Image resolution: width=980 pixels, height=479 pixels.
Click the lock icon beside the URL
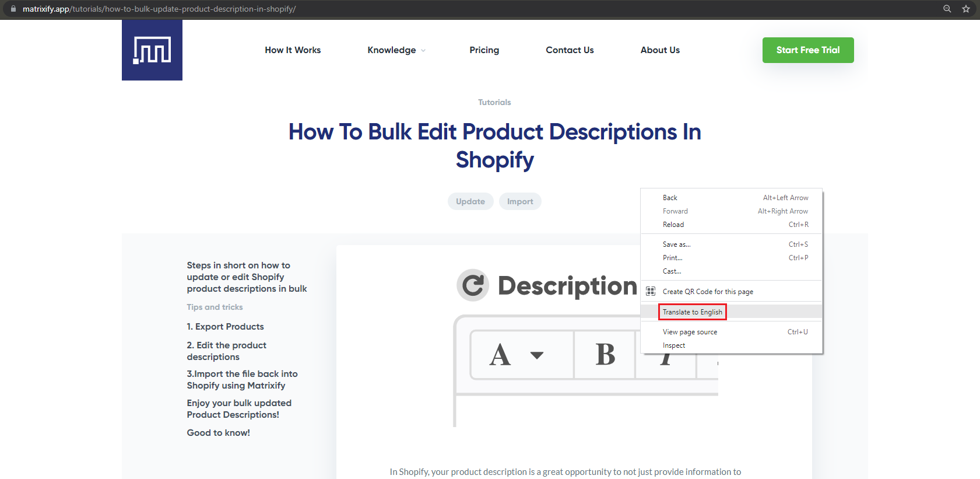pyautogui.click(x=13, y=9)
